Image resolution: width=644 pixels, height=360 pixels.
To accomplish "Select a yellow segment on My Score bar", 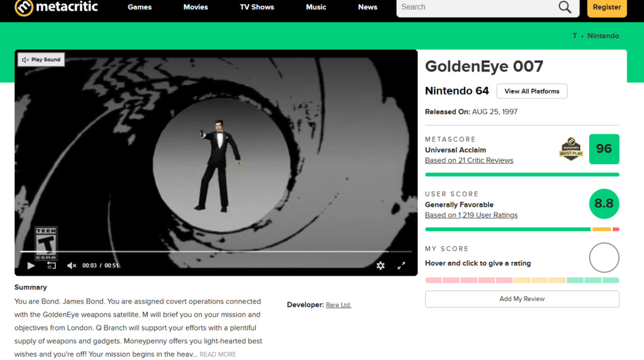I will 540,280.
